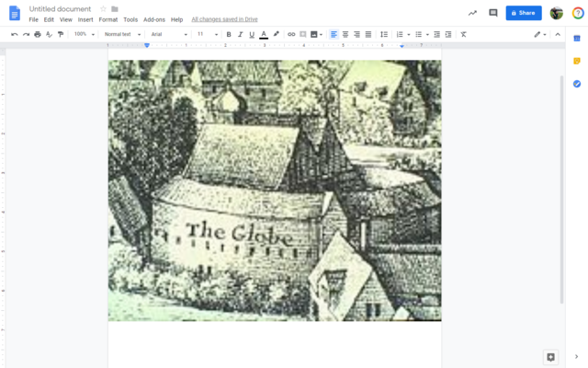Open the Google Docs home icon
Screen dimensions: 588x368
(x=15, y=13)
